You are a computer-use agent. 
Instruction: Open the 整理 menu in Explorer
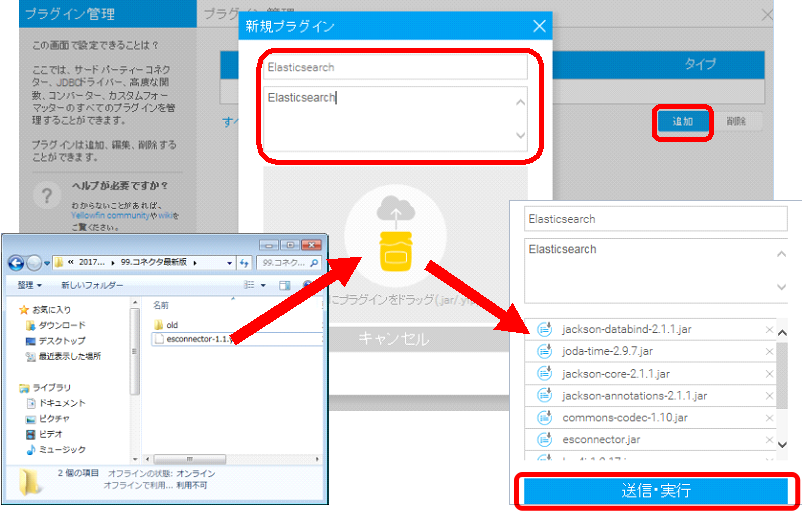(30, 285)
